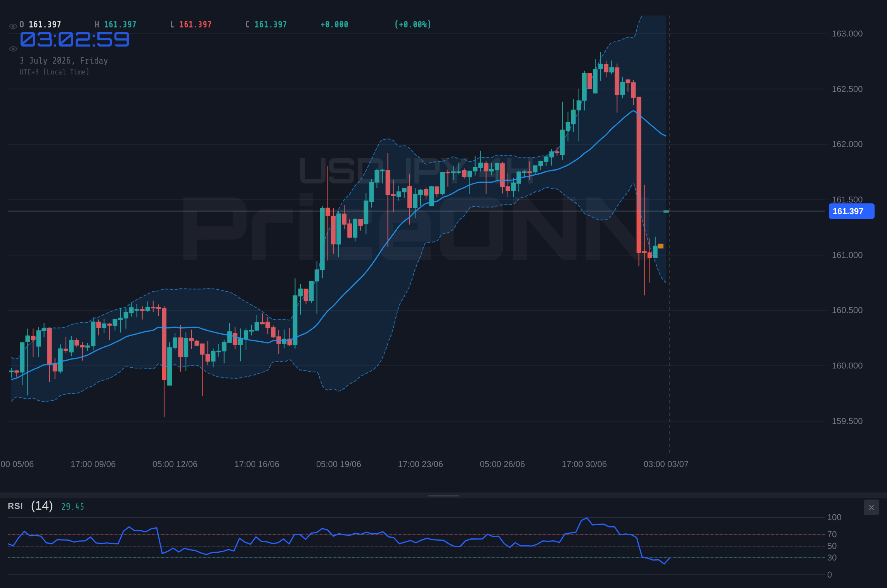Screen dimensions: 887x588
Task: Click the RSI value 29.45
Action: [x=73, y=507]
